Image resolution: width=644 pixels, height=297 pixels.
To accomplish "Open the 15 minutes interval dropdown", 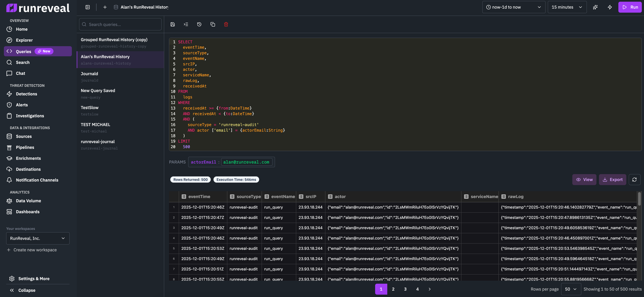I will point(567,7).
